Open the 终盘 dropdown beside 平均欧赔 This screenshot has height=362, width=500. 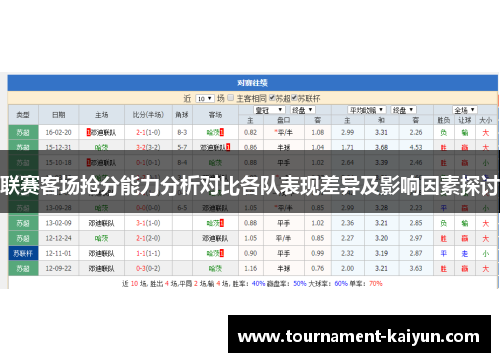[403, 110]
